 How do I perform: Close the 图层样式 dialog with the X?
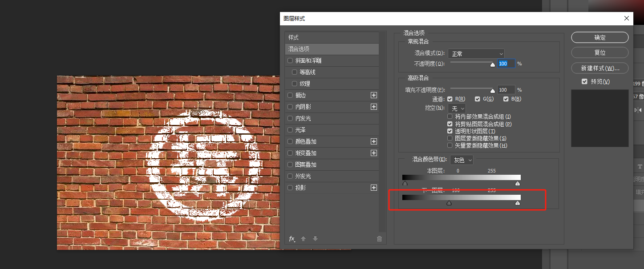click(627, 18)
